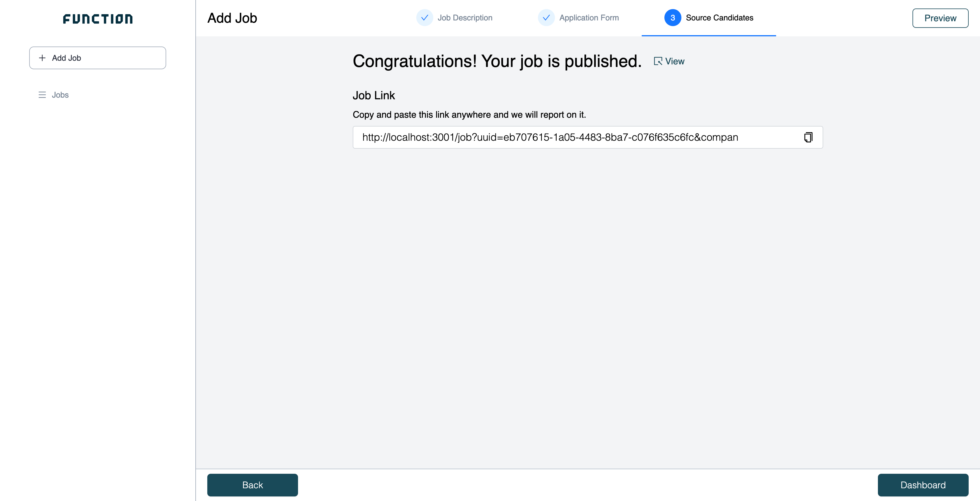980x501 pixels.
Task: Click the Jobs list menu icon
Action: (42, 95)
